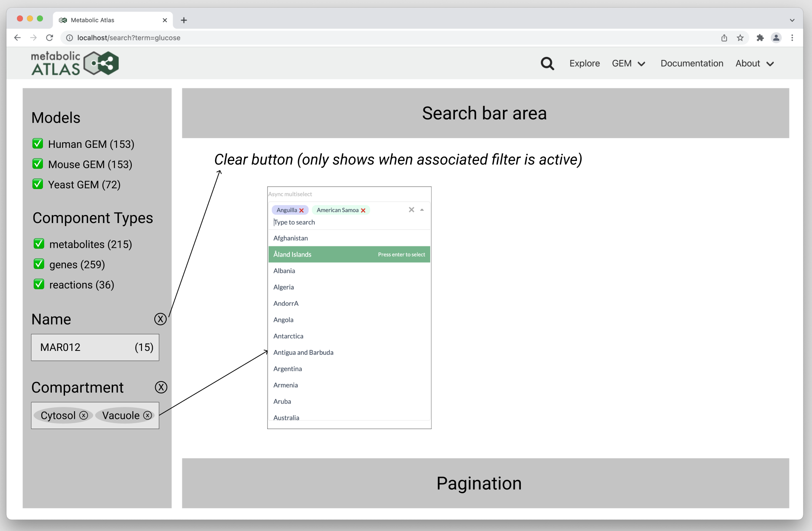Bookmark the page with the star icon
Screen dimensions: 812x531
coord(740,38)
